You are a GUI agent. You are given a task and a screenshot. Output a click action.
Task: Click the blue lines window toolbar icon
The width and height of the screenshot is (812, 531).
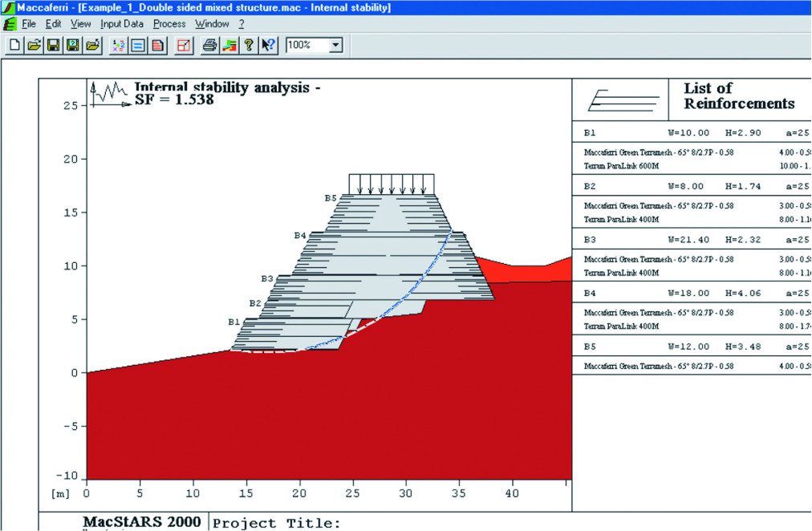[x=138, y=46]
